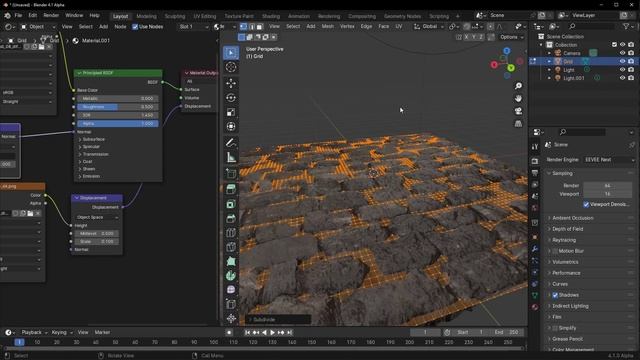Image resolution: width=640 pixels, height=360 pixels.
Task: Select the Bevel tool
Action: tap(231, 218)
